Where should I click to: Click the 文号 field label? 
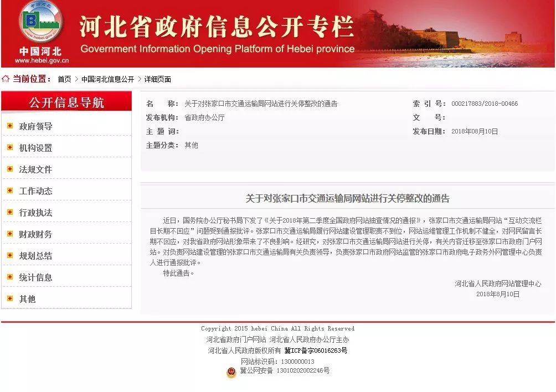[x=429, y=118]
